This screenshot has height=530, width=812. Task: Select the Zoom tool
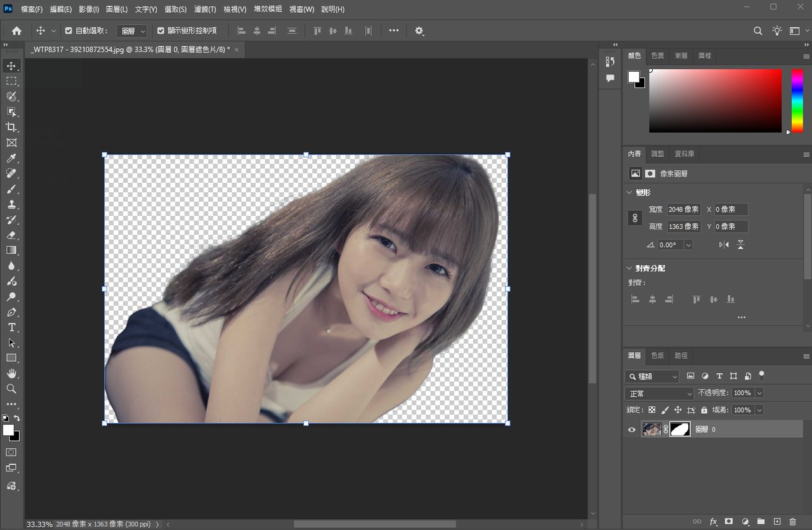pos(11,388)
